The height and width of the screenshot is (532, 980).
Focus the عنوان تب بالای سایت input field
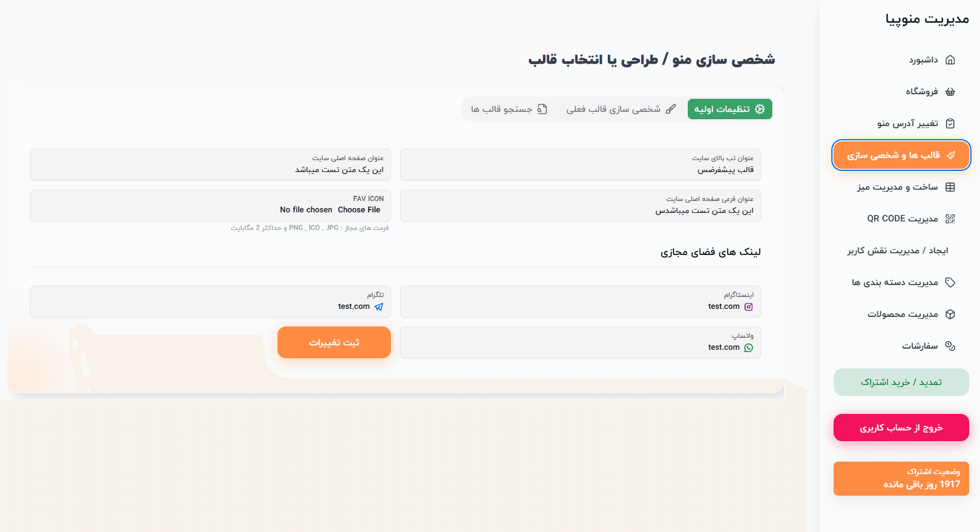(x=580, y=170)
